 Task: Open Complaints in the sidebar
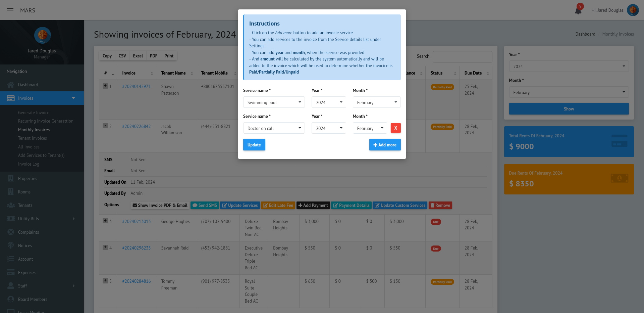point(29,232)
